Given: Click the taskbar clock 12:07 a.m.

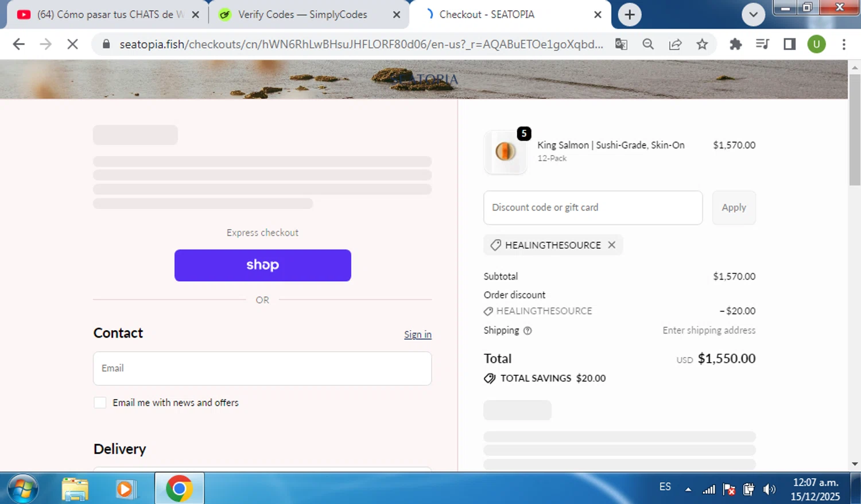Looking at the screenshot, I should [x=816, y=483].
